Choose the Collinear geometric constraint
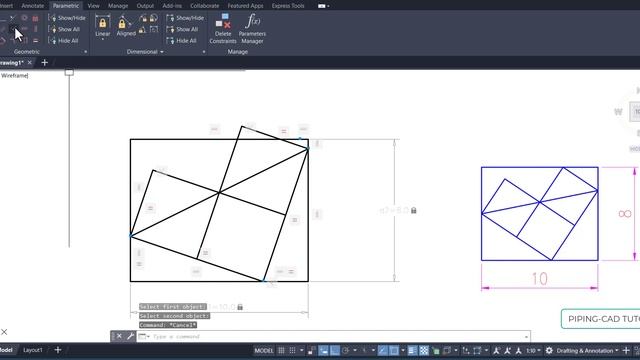The height and width of the screenshot is (360, 640). pyautogui.click(x=12, y=18)
